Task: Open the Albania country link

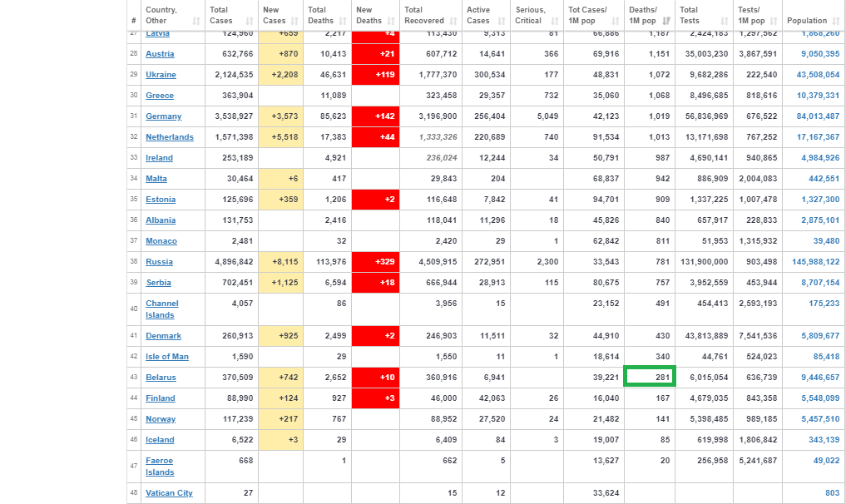Action: tap(161, 220)
